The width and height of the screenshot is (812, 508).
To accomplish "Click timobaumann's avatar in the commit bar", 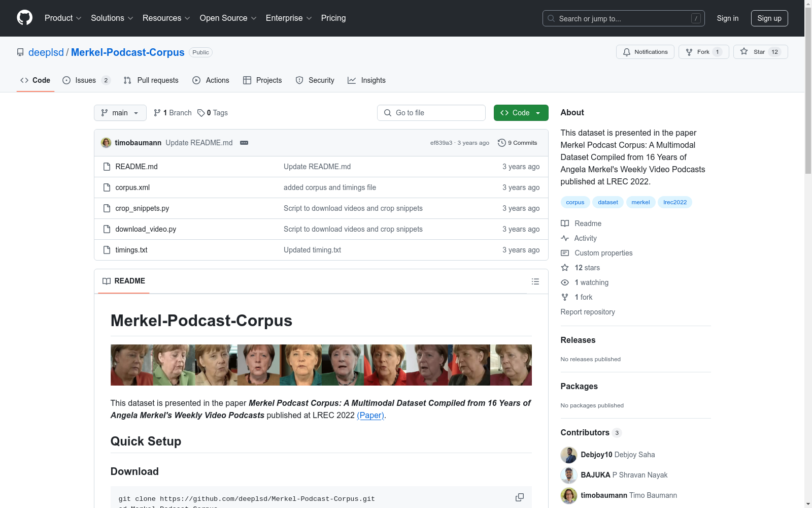I will [106, 143].
